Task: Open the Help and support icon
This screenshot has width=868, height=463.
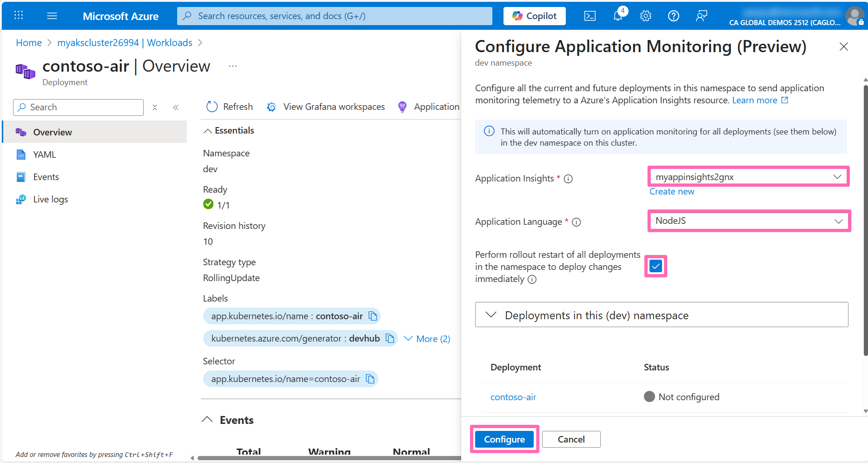Action: (673, 15)
